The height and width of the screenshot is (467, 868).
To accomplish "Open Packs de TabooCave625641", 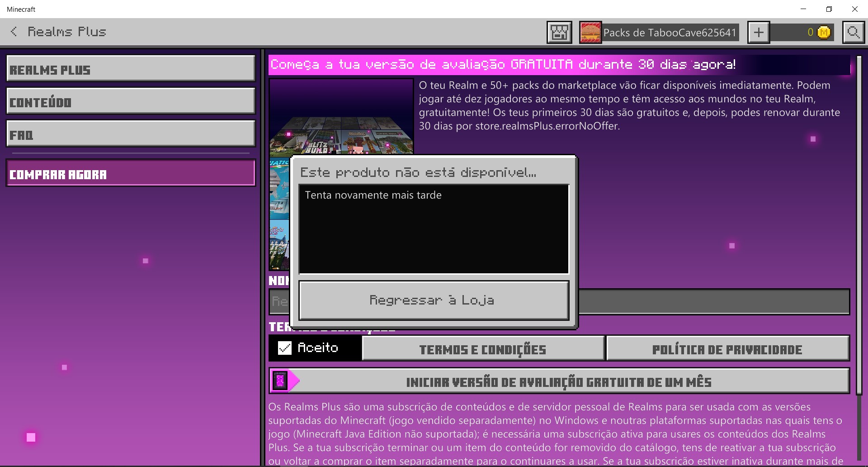I will tap(670, 33).
